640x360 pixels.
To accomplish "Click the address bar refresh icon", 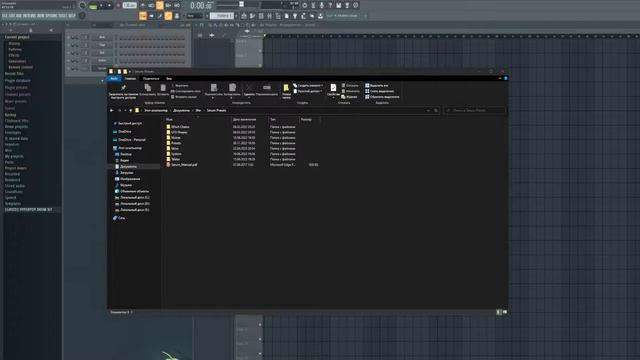I will [436, 111].
